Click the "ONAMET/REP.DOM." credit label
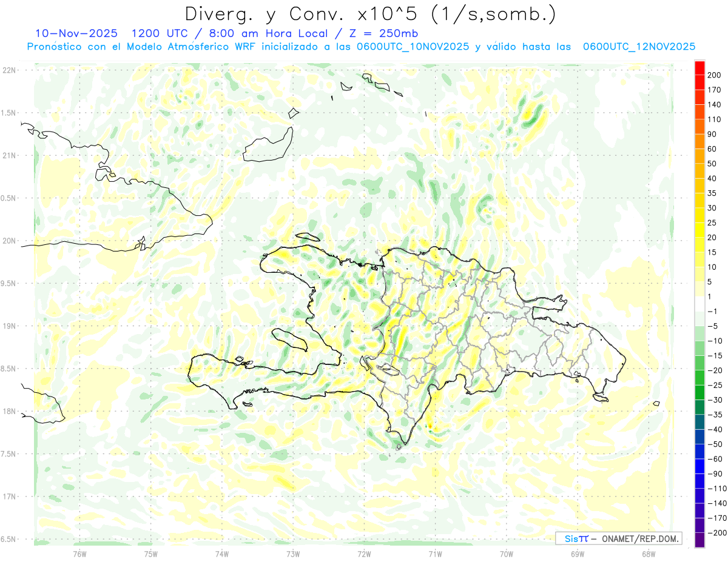Viewport: 728px width, 562px height. coord(639,538)
